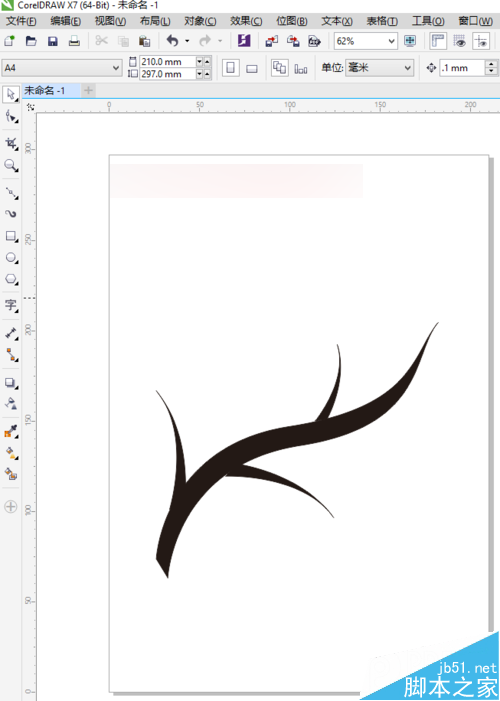Viewport: 500px width, 701px height.
Task: Select the Ellipse tool
Action: point(11,258)
